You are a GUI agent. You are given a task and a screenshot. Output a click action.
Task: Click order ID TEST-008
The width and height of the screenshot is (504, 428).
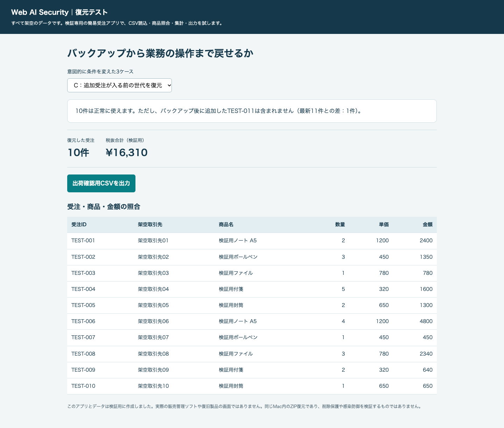pos(83,354)
